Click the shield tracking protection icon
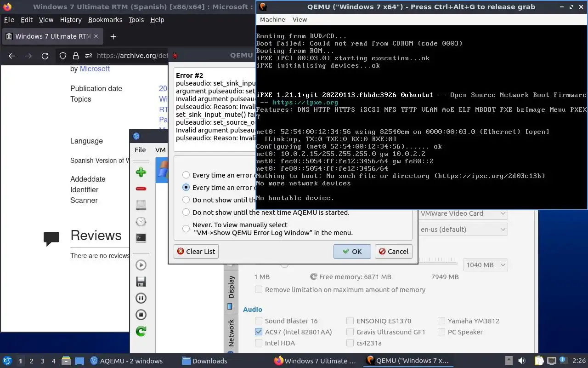This screenshot has height=368, width=588. pos(63,56)
